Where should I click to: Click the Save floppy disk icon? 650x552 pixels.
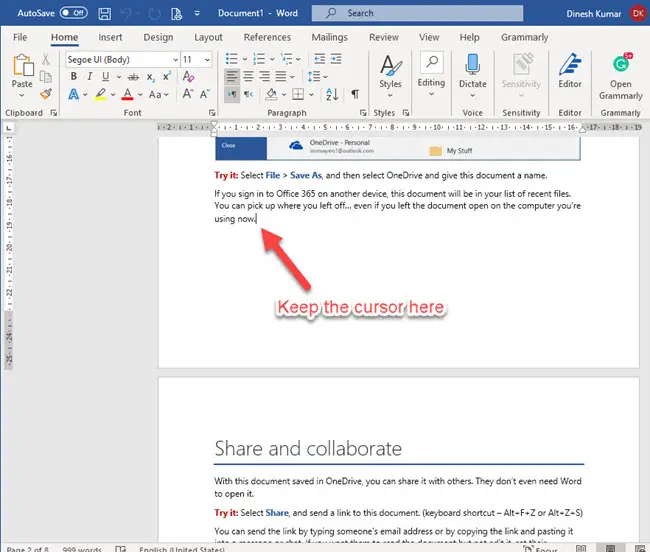[104, 14]
